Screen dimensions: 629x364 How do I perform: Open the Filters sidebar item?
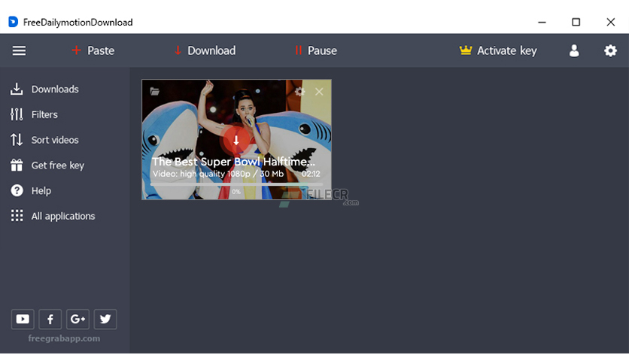34,114
